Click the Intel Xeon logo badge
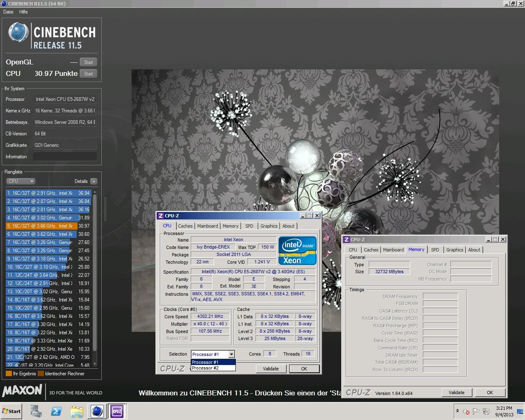Image resolution: width=525 pixels, height=420 pixels. click(x=298, y=251)
